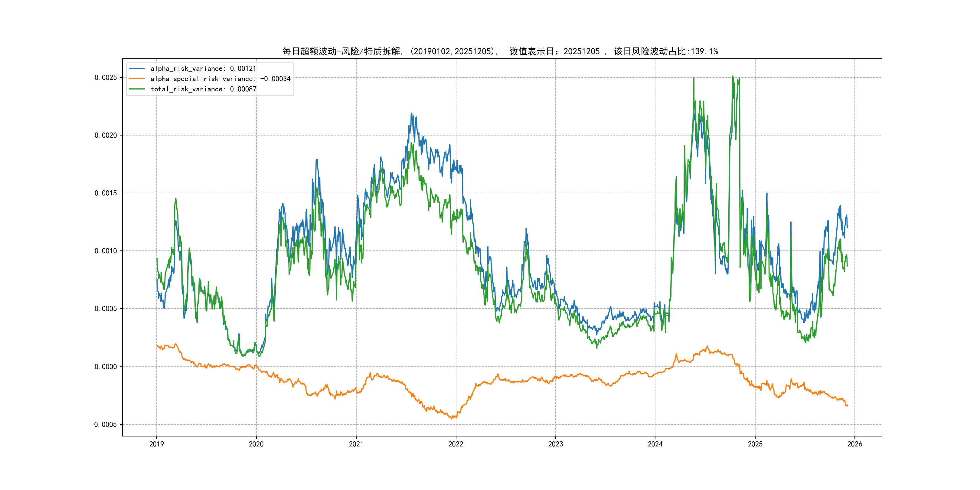The image size is (980, 490).
Task: Click the green total_risk_variance legend line
Action: (x=137, y=89)
